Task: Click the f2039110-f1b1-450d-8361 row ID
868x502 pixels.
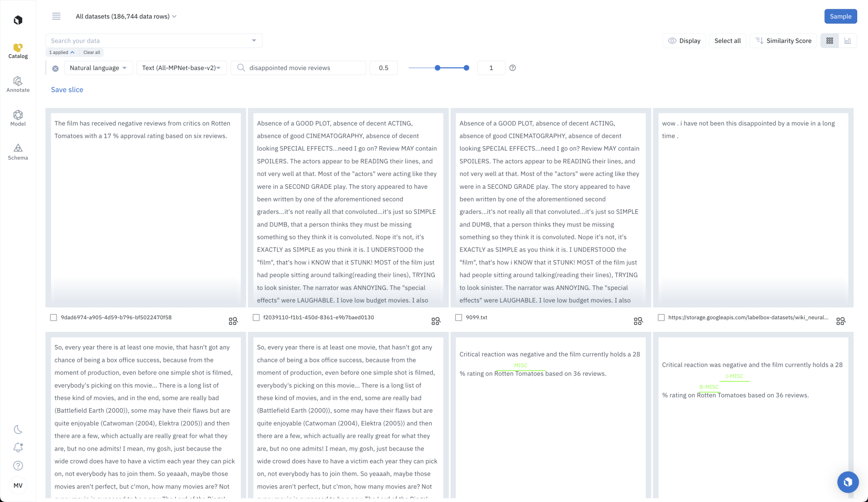Action: point(318,318)
